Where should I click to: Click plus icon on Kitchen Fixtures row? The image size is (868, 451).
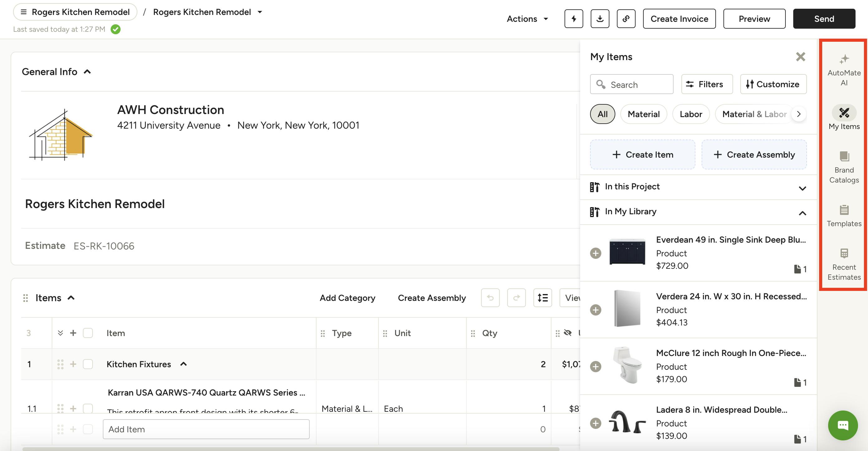pos(73,364)
